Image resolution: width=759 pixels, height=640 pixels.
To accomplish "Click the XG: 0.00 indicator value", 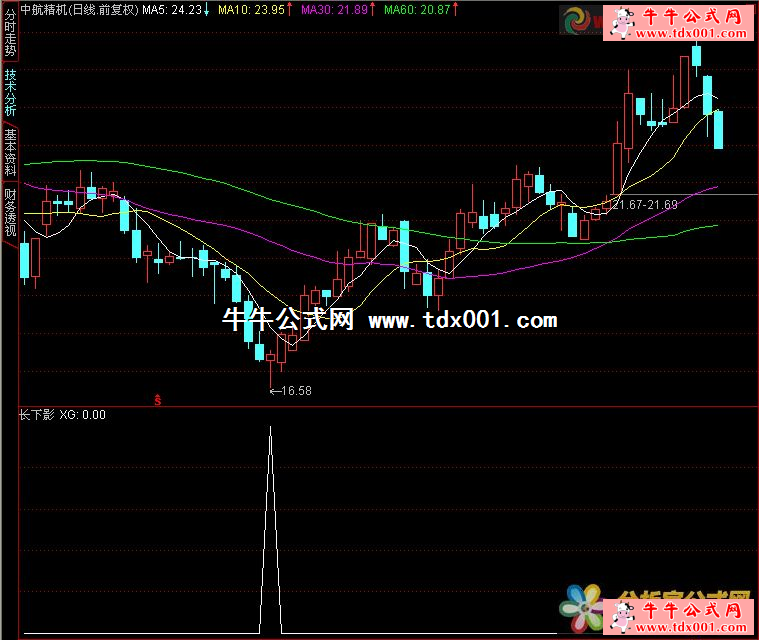I will pyautogui.click(x=82, y=415).
